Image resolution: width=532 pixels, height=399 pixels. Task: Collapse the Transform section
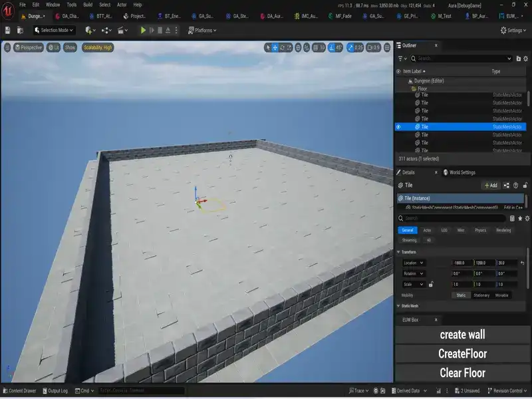click(398, 252)
